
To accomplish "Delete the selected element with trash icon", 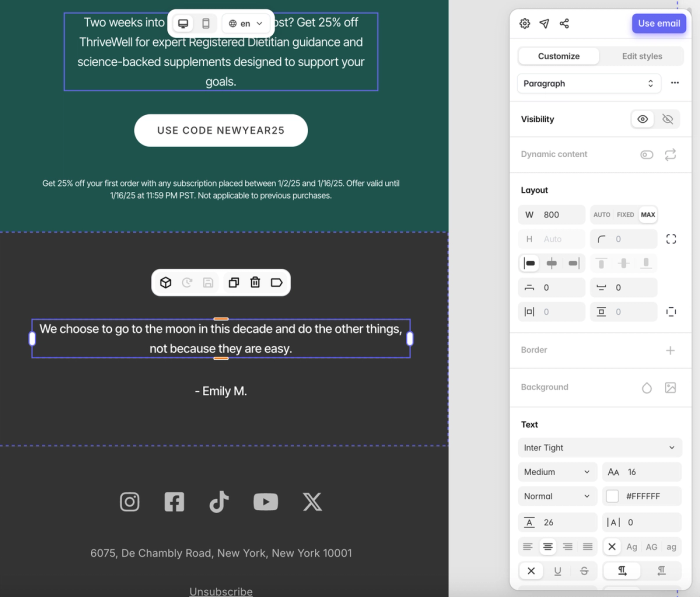I will [x=255, y=283].
